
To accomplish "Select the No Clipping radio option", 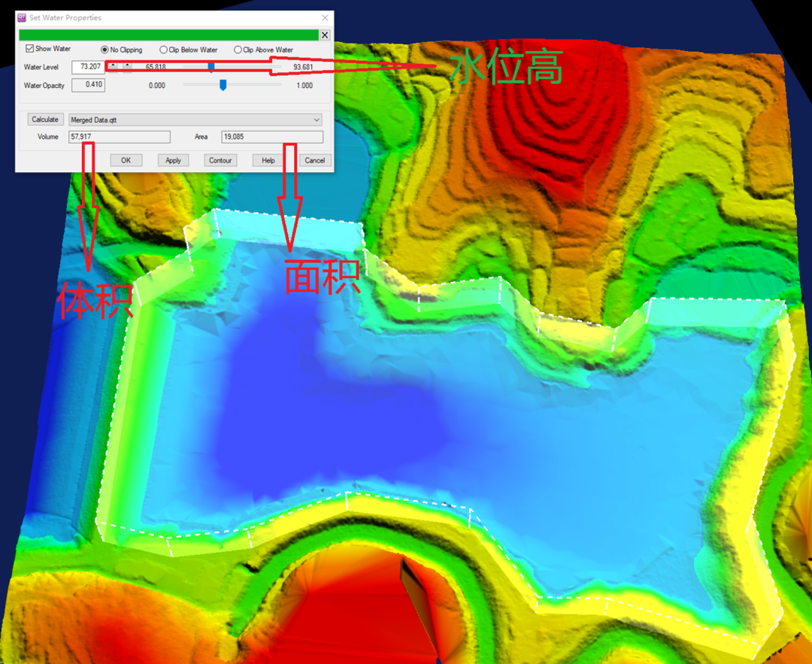I will pos(105,50).
